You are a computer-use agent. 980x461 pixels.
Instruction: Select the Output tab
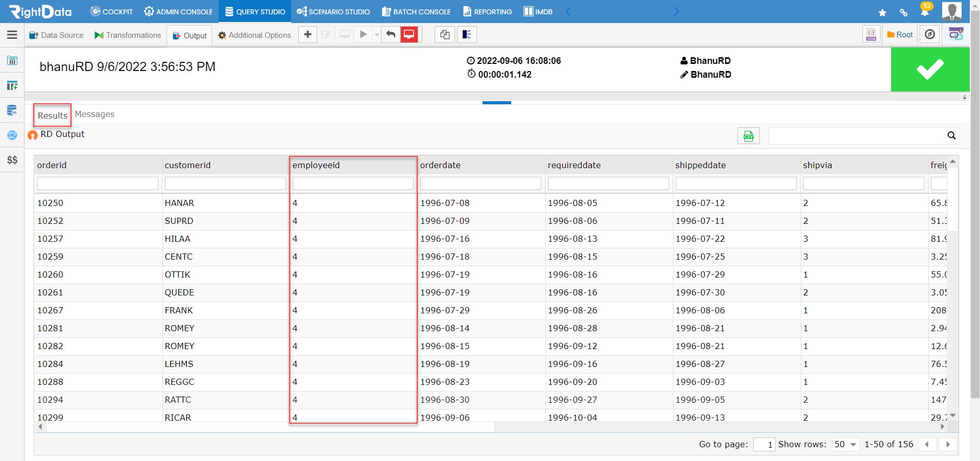(x=189, y=36)
